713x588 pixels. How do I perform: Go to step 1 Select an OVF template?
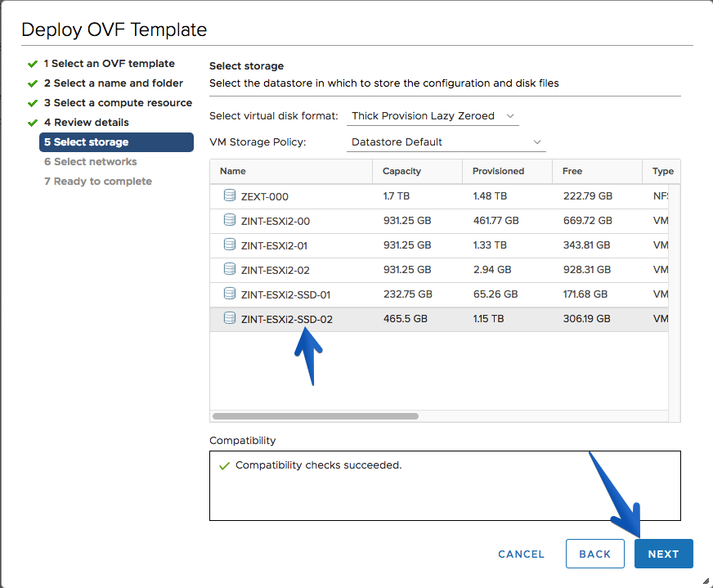109,64
